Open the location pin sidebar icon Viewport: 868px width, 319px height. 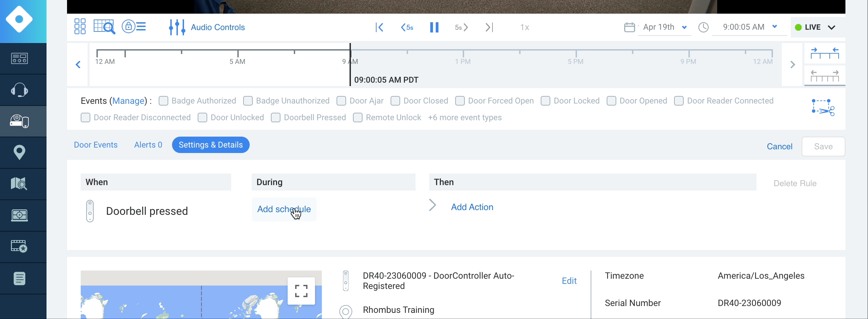pos(19,152)
